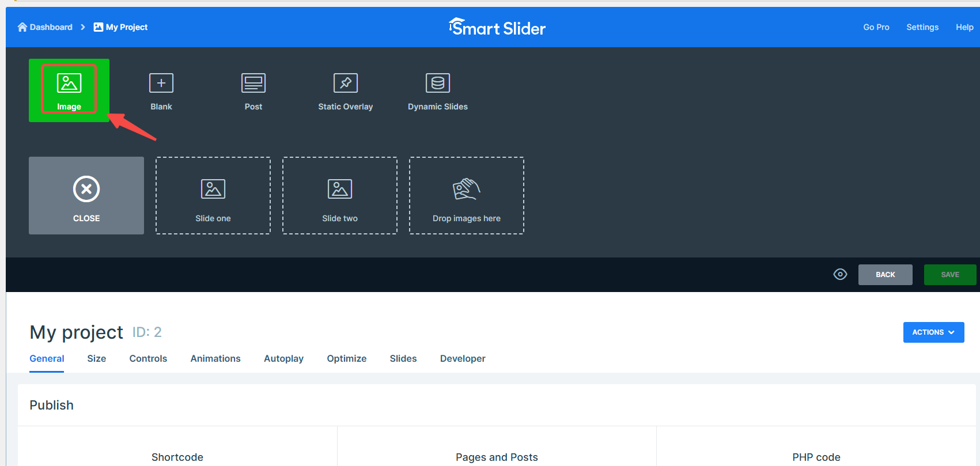This screenshot has width=980, height=466.
Task: Open the Size tab
Action: coord(97,358)
